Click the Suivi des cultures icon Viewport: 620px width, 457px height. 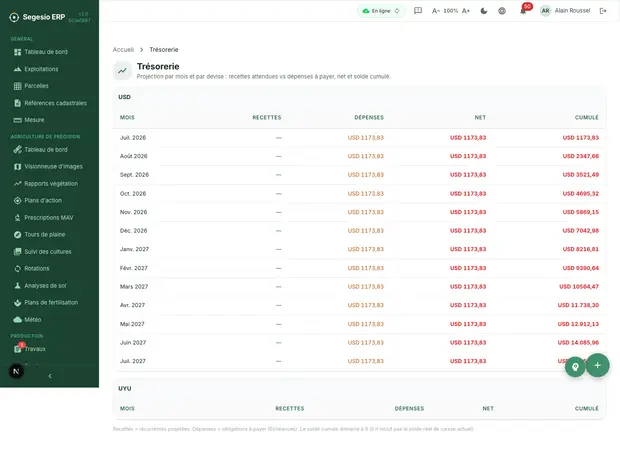pyautogui.click(x=17, y=251)
